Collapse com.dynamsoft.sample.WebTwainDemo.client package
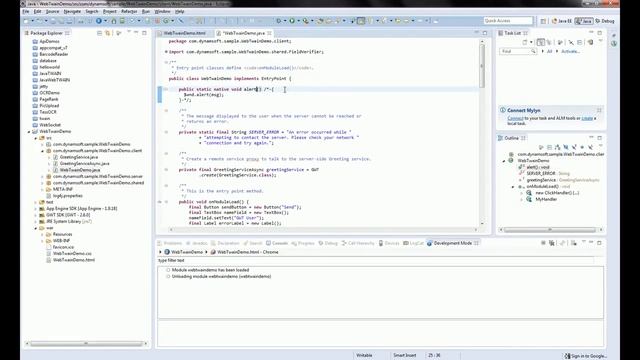The width and height of the screenshot is (640, 360). (x=42, y=151)
